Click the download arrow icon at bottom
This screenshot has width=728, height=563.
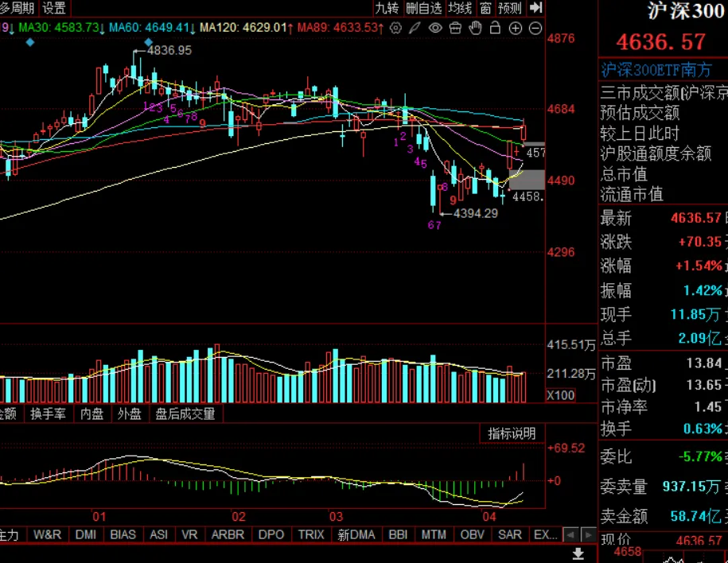point(578,553)
